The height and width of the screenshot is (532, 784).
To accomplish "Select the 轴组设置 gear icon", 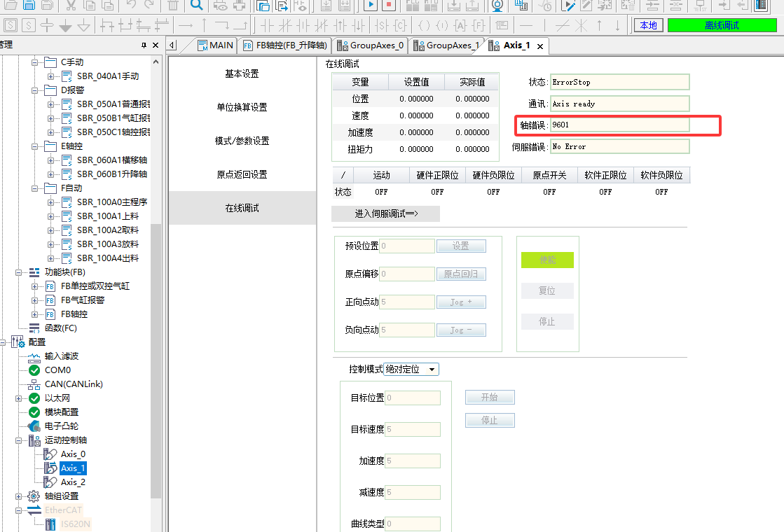I will click(34, 496).
